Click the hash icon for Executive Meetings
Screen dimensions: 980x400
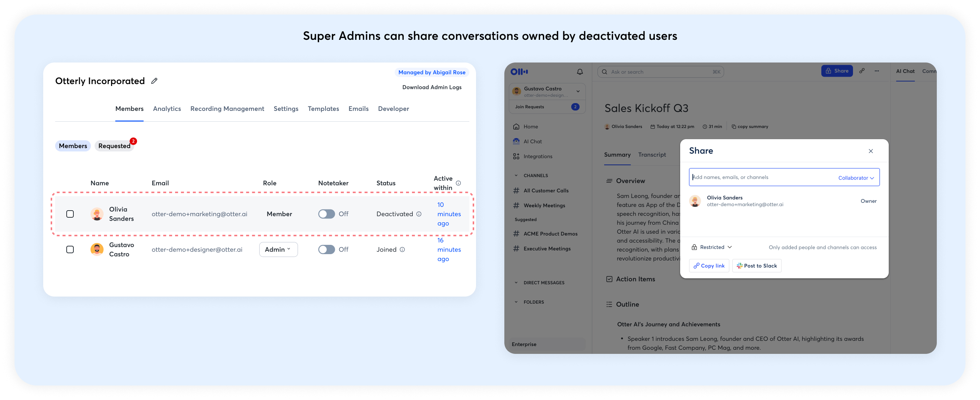pyautogui.click(x=516, y=249)
